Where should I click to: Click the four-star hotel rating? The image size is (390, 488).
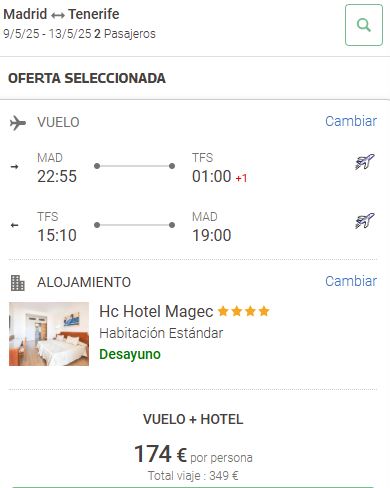pyautogui.click(x=243, y=311)
